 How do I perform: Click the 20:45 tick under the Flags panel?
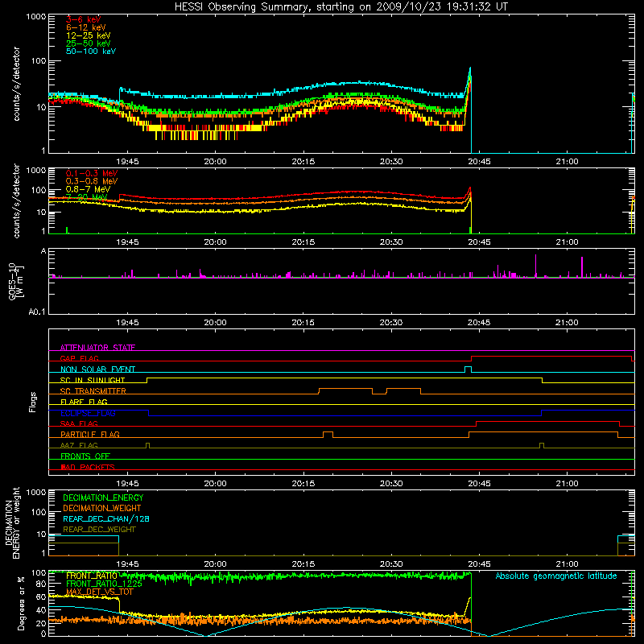(479, 484)
